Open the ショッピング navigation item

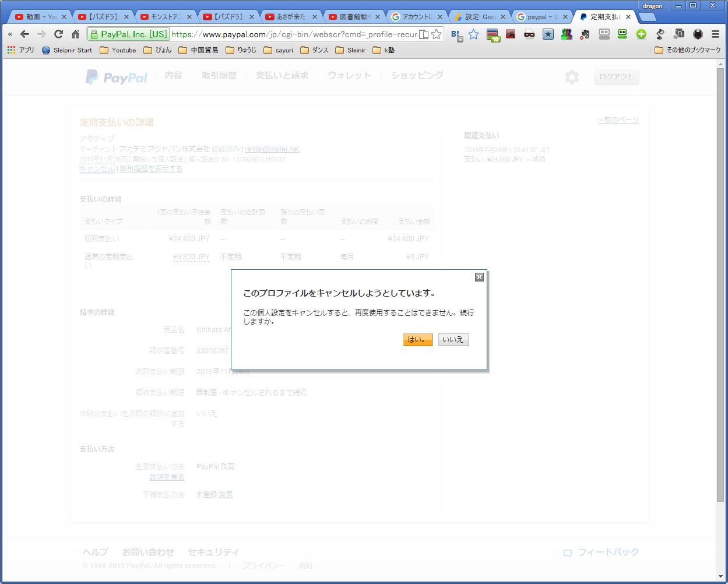(x=417, y=76)
